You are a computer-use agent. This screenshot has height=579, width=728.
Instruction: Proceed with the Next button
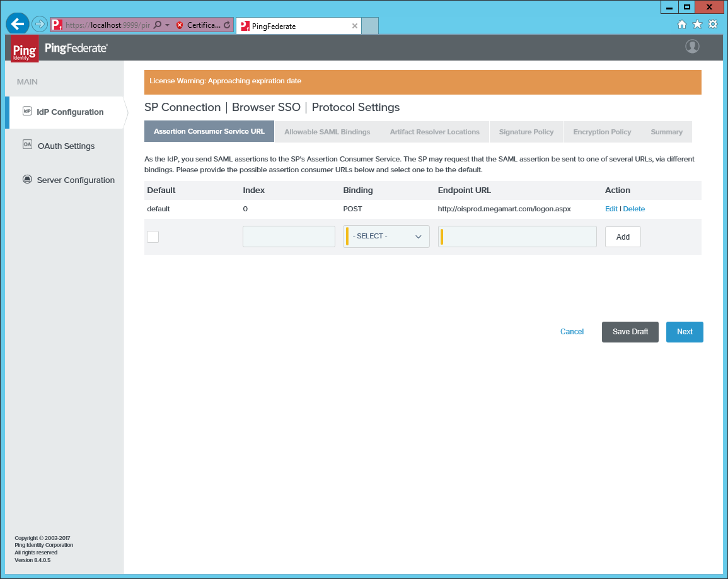click(x=685, y=332)
